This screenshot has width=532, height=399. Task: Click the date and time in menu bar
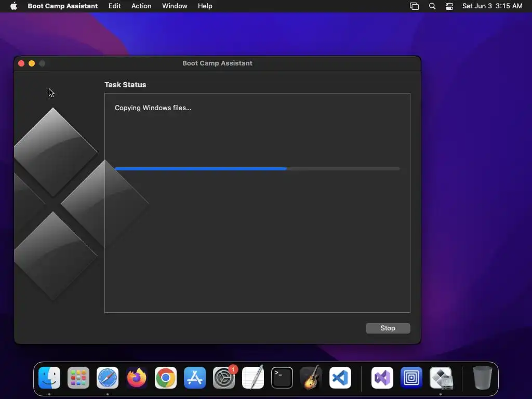[x=492, y=6]
